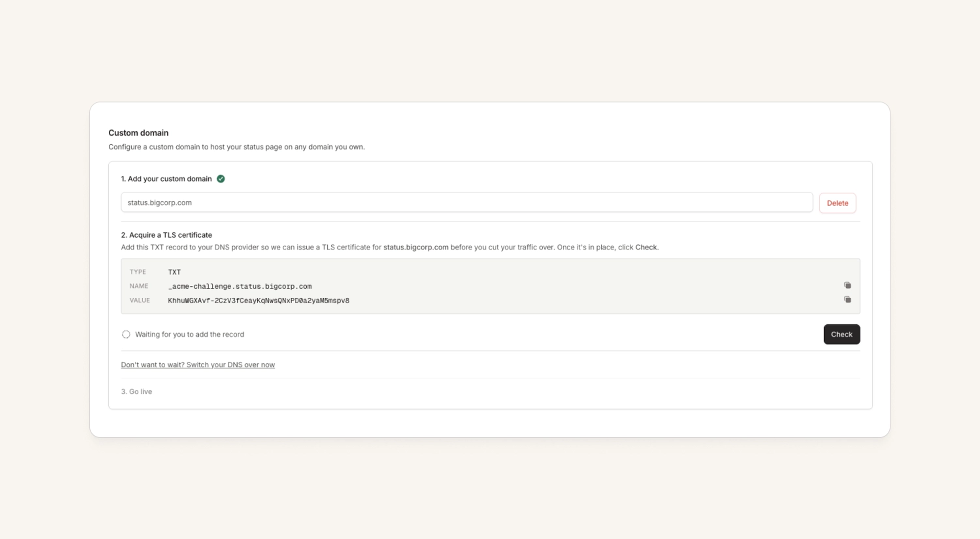Focus the status.bigcorp.com domain input field
The width and height of the screenshot is (980, 539).
tap(467, 203)
